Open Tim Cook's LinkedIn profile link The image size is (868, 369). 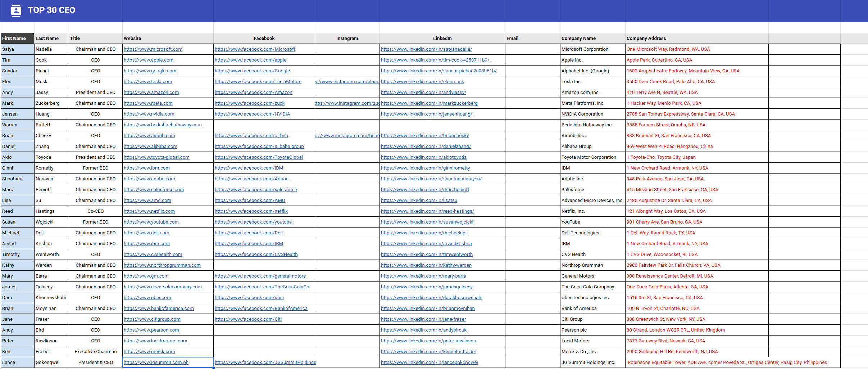pos(435,60)
